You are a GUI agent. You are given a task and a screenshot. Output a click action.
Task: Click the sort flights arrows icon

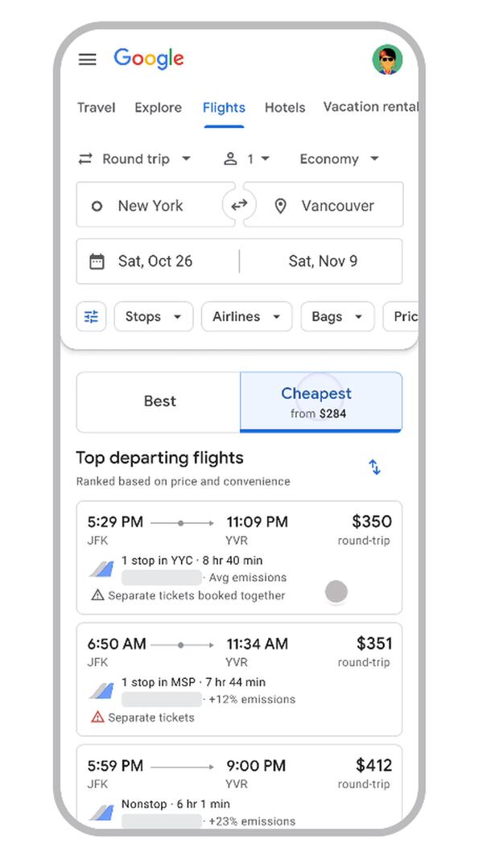[x=374, y=467]
